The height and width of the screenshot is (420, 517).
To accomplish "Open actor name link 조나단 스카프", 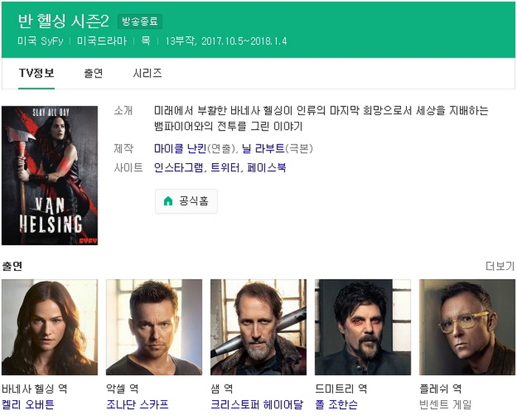I will tap(137, 404).
